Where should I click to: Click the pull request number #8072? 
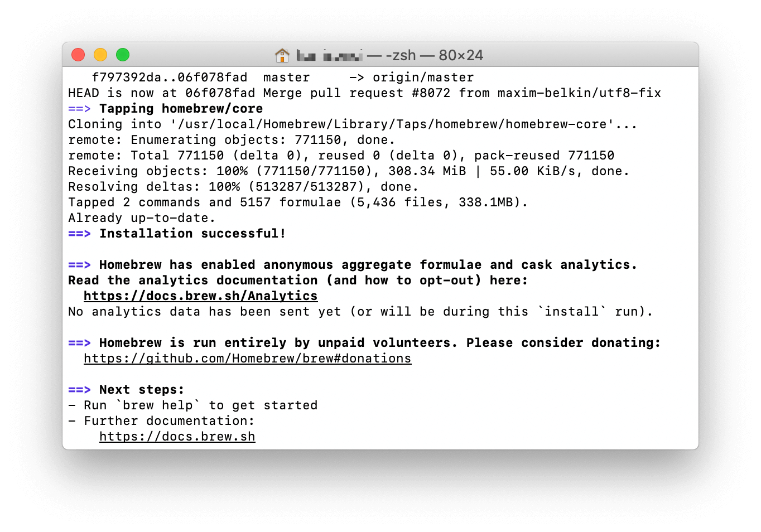[431, 93]
